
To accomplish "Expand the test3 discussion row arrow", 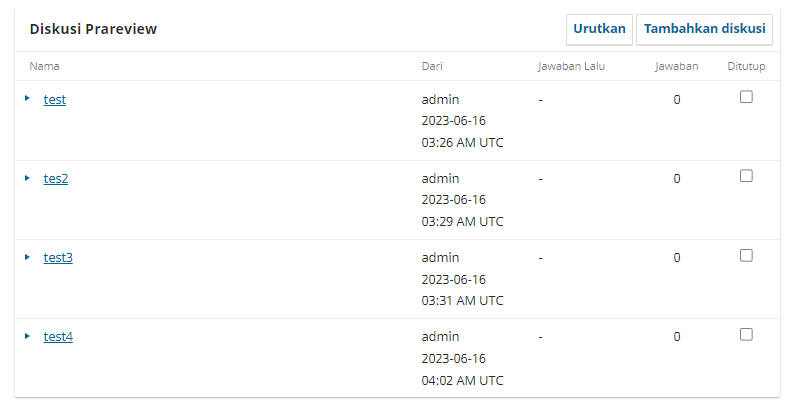I will point(27,256).
